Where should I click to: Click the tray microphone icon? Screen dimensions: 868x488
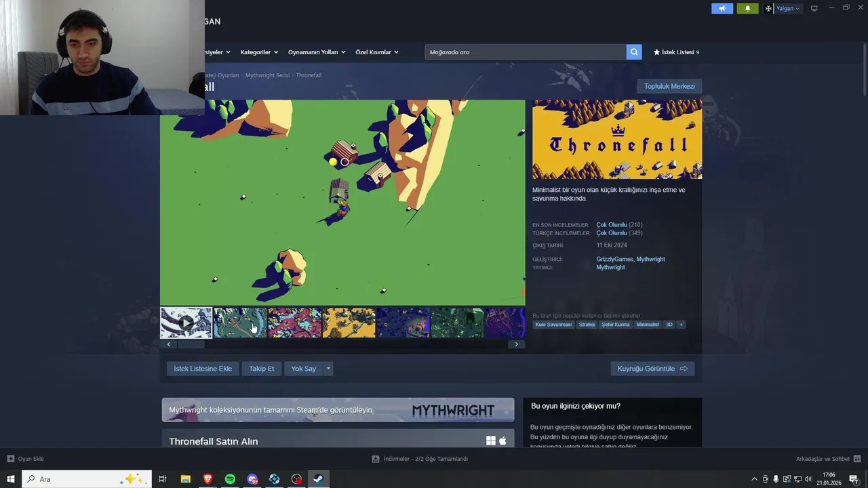(x=776, y=479)
